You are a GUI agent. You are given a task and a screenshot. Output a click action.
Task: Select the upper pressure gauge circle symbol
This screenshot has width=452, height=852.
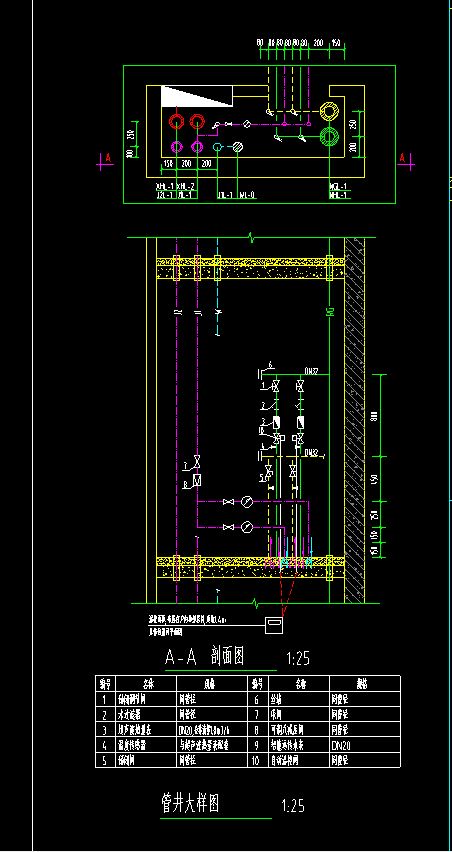247,502
